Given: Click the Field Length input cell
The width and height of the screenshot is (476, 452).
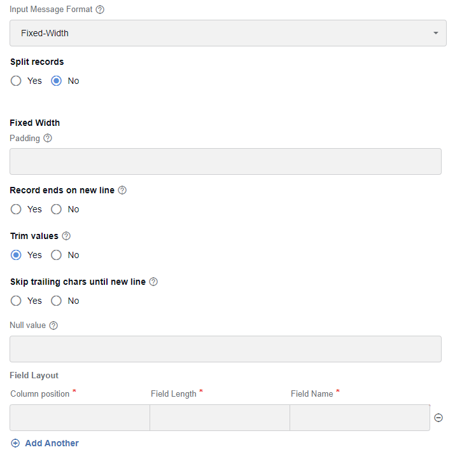Looking at the screenshot, I should pyautogui.click(x=220, y=418).
